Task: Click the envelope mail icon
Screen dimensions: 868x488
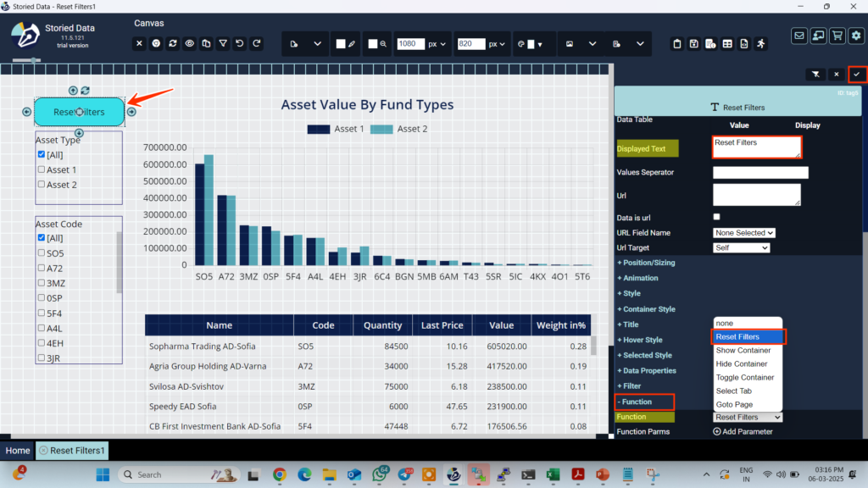Action: 799,36
